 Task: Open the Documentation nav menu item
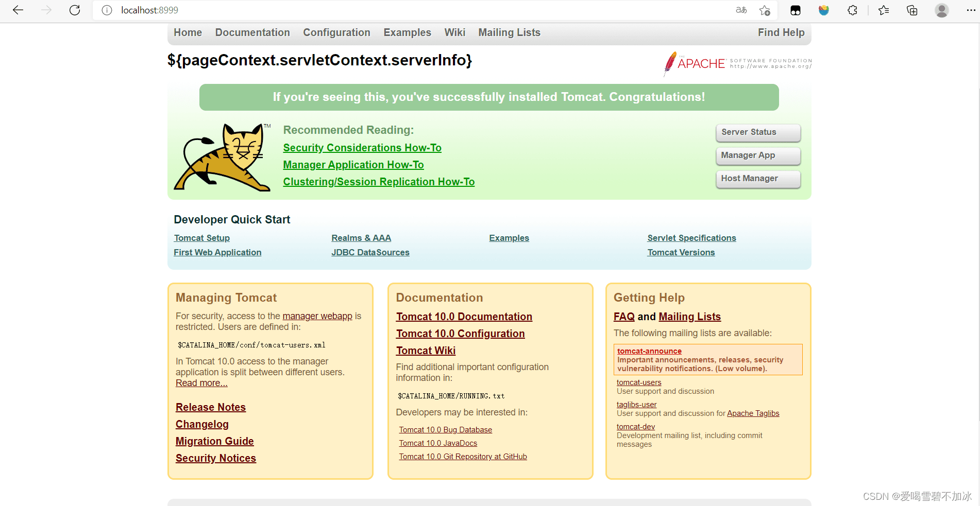pos(252,32)
